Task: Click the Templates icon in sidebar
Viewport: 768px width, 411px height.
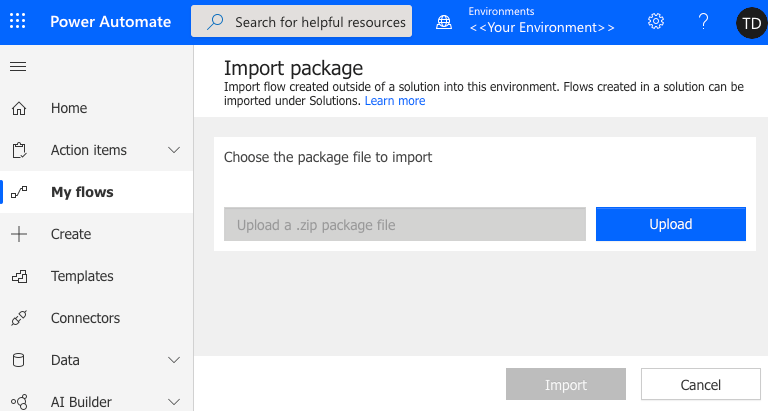Action: (18, 276)
